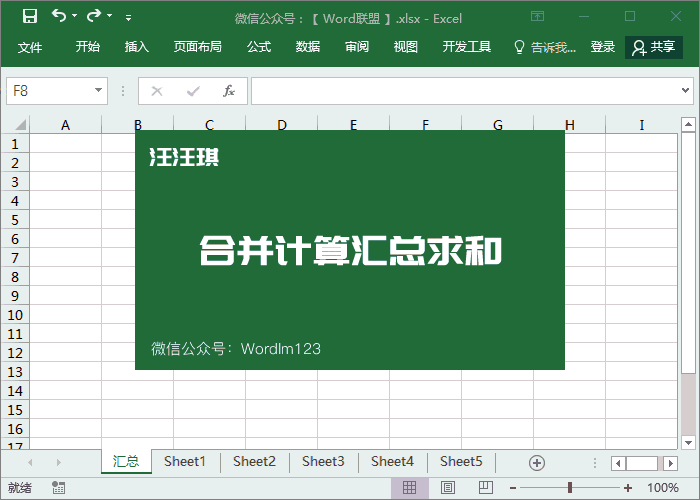The image size is (700, 500).
Task: Open the 开发工具 tab
Action: click(467, 46)
